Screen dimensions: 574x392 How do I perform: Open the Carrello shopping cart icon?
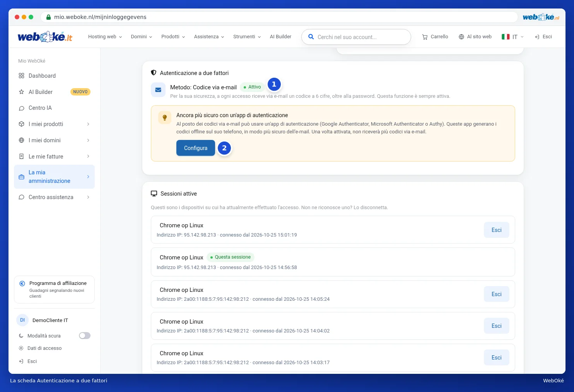coord(425,37)
